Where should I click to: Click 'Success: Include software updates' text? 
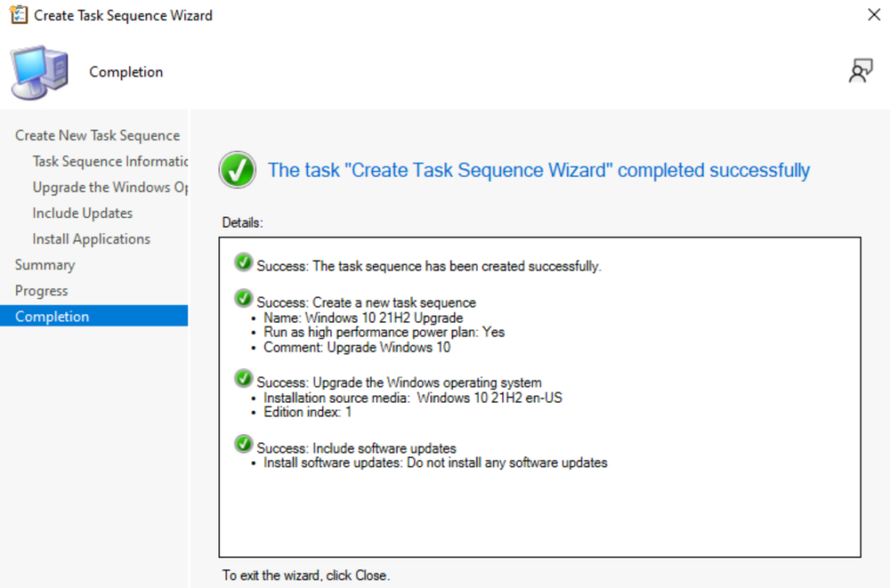[x=356, y=448]
